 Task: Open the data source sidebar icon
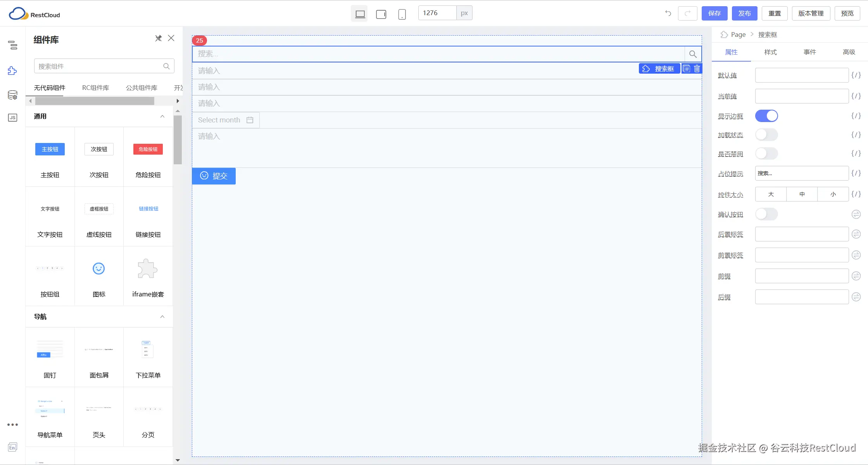pyautogui.click(x=12, y=95)
